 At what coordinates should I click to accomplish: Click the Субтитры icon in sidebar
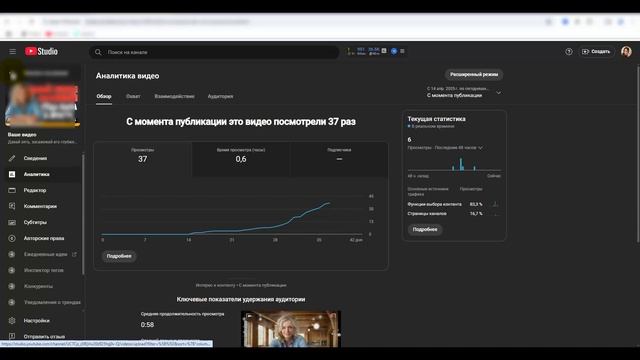click(x=12, y=222)
